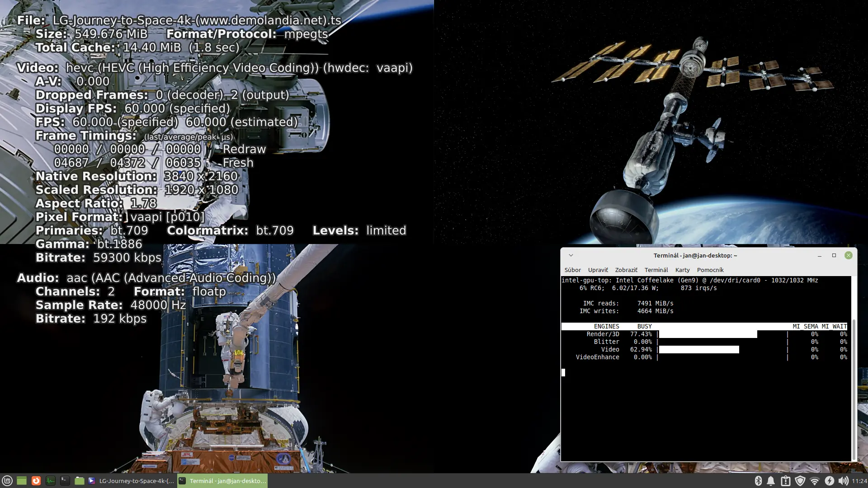Click the 'Render/3D' engine row label
868x488 pixels.
tap(603, 334)
